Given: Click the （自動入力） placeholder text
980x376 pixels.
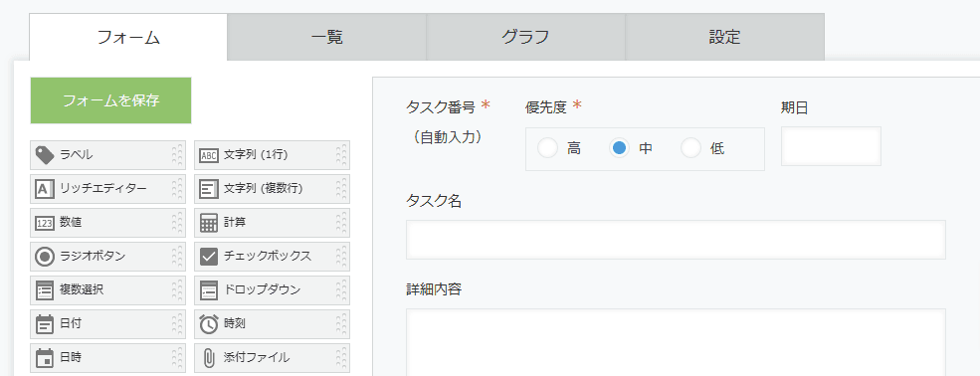Looking at the screenshot, I should 448,138.
